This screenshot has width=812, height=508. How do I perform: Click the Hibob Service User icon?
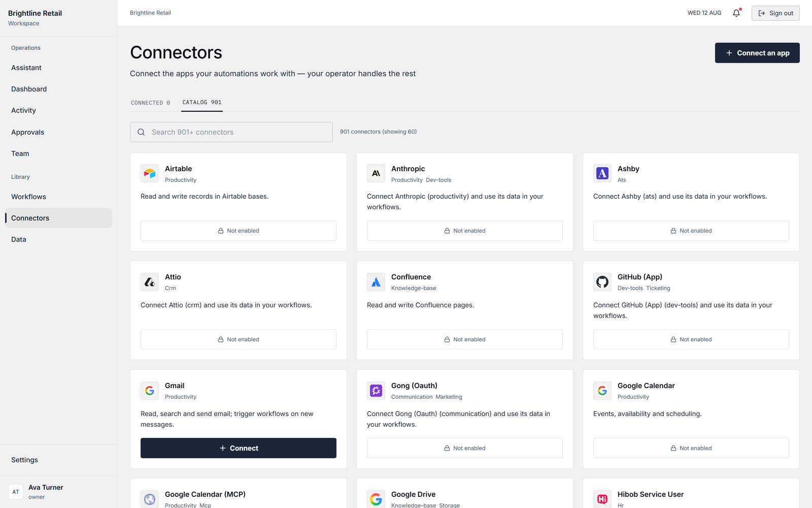(602, 499)
